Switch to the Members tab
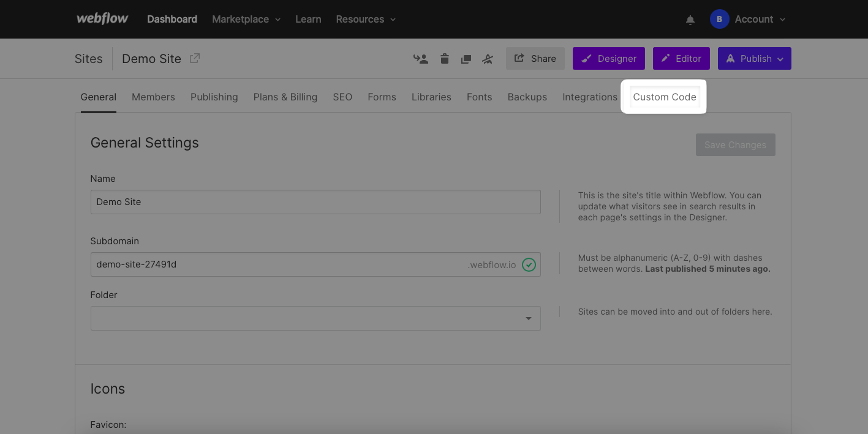This screenshot has width=868, height=434. [153, 97]
